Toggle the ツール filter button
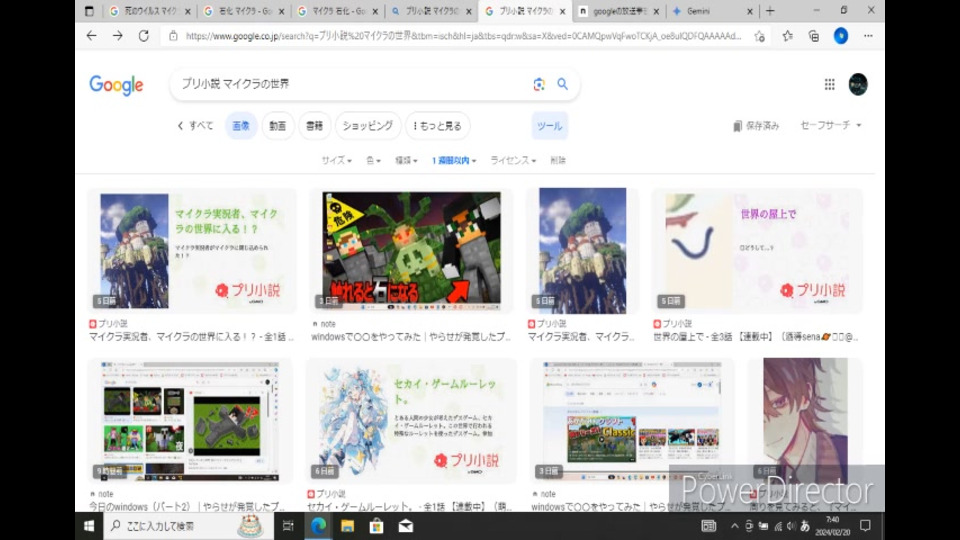The width and height of the screenshot is (960, 540). 549,126
